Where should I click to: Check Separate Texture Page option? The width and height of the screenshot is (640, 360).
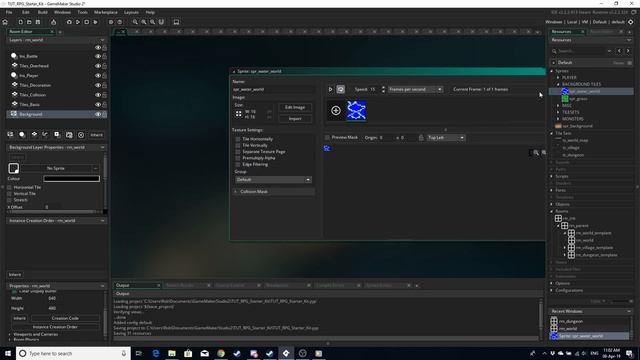tap(238, 152)
